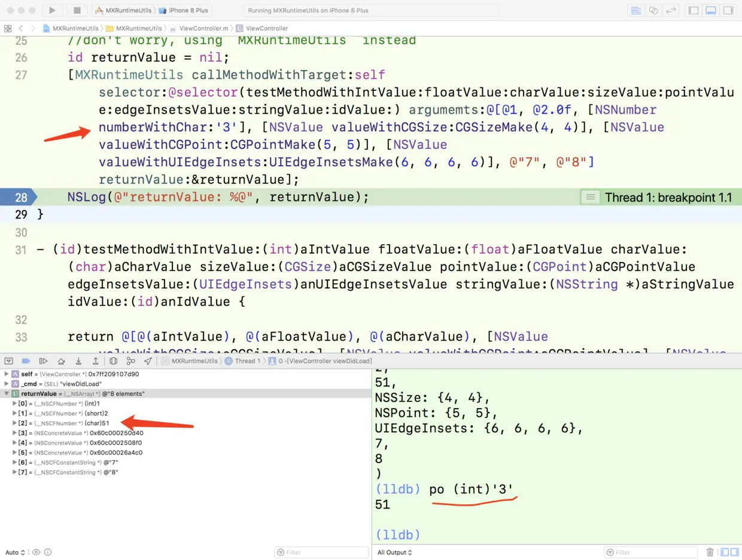Show the Assistant editor
Viewport: 742px width, 560px height.
(653, 10)
